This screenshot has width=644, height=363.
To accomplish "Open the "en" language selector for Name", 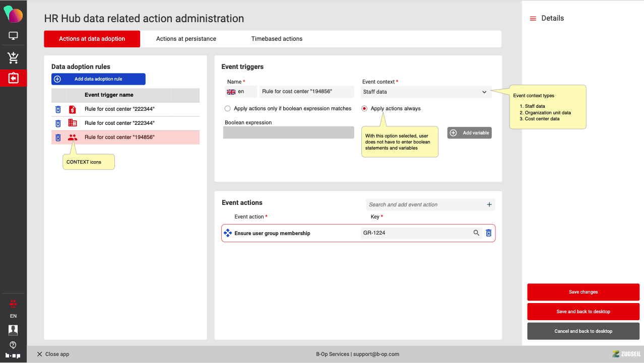I will 241,92.
